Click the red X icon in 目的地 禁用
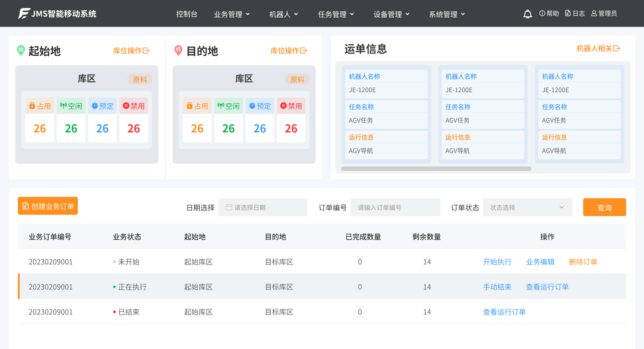 (x=284, y=106)
